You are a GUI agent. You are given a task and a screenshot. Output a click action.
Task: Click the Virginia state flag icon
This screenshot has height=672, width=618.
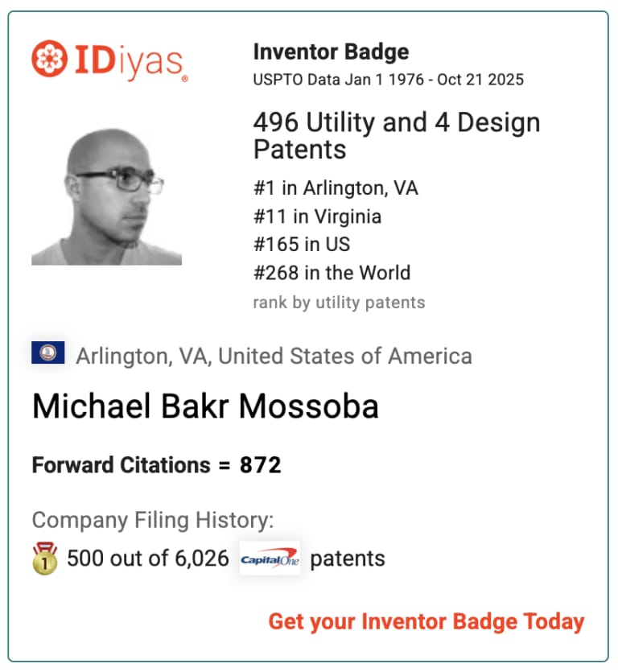click(47, 352)
